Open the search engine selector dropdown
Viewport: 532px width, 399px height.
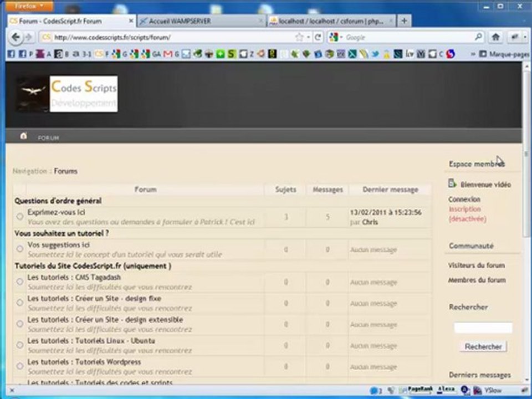[341, 37]
